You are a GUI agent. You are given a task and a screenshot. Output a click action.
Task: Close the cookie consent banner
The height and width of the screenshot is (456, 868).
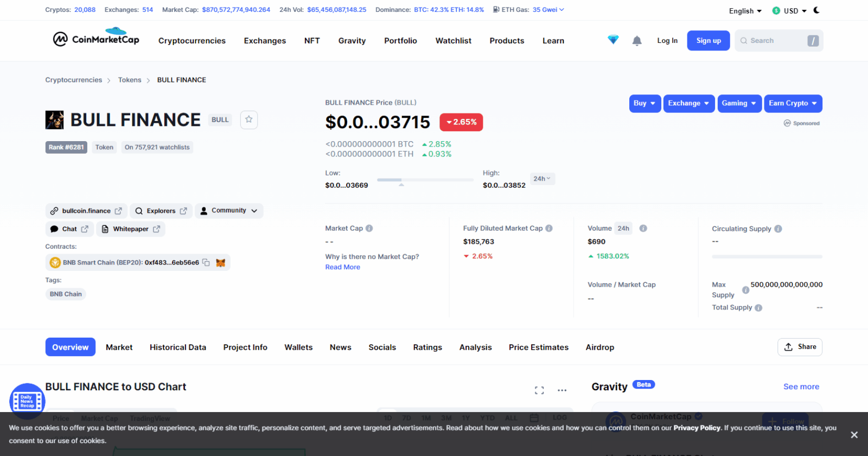pyautogui.click(x=854, y=435)
